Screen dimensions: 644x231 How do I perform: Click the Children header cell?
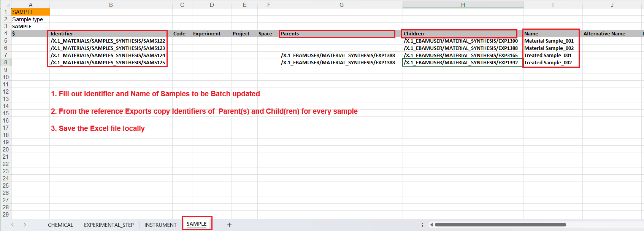point(463,33)
